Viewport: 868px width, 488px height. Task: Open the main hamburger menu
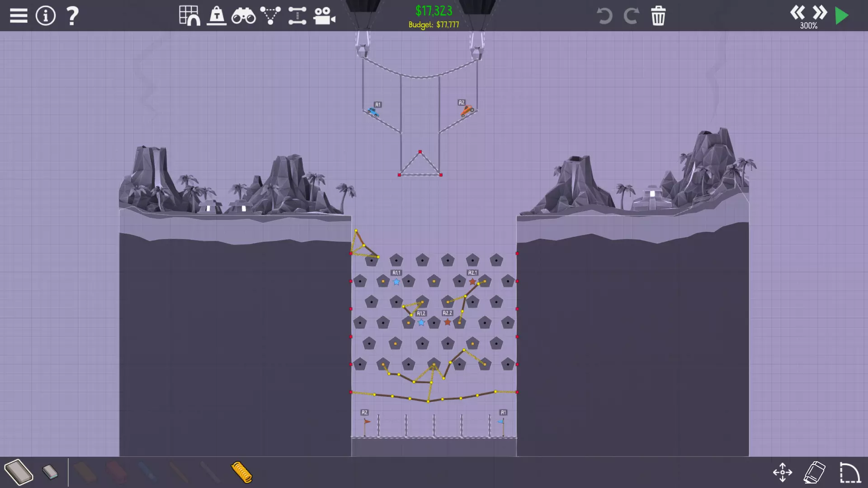[19, 16]
